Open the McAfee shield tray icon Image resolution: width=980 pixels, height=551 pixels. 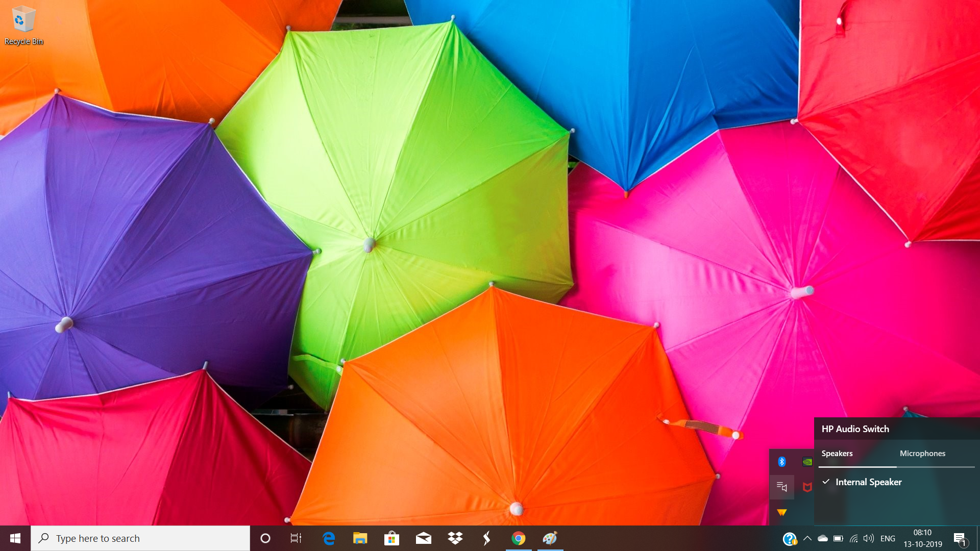807,487
